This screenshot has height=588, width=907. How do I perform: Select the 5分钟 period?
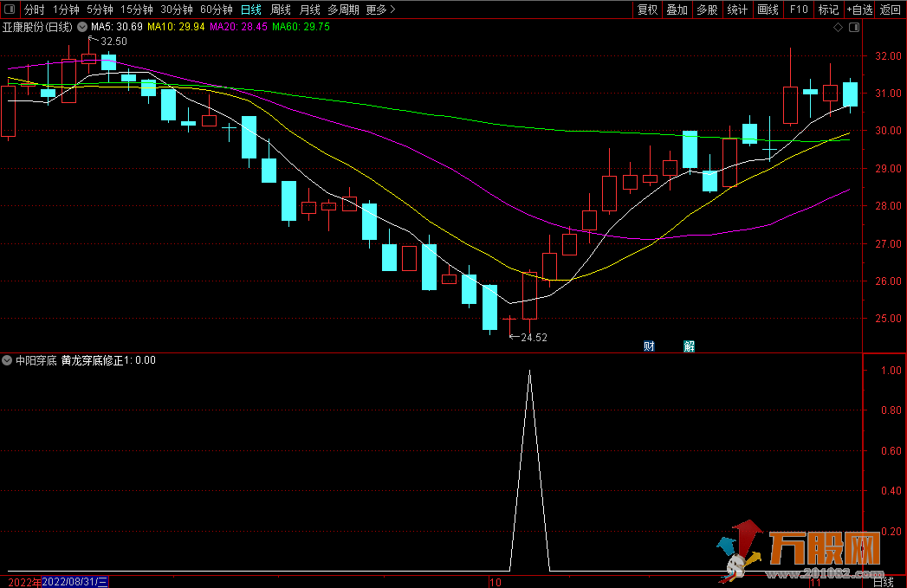click(100, 10)
